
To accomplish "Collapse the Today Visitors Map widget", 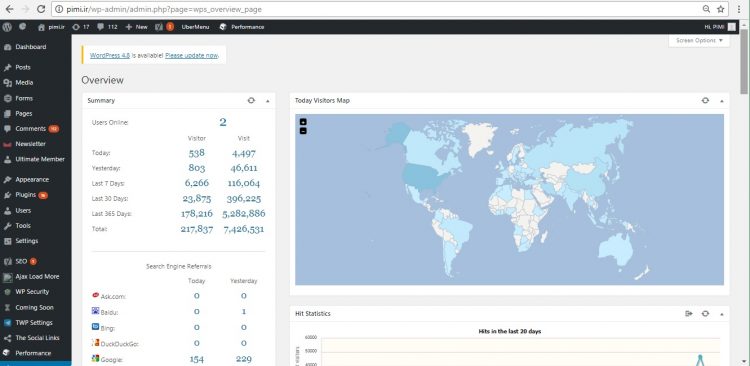I will [x=721, y=101].
